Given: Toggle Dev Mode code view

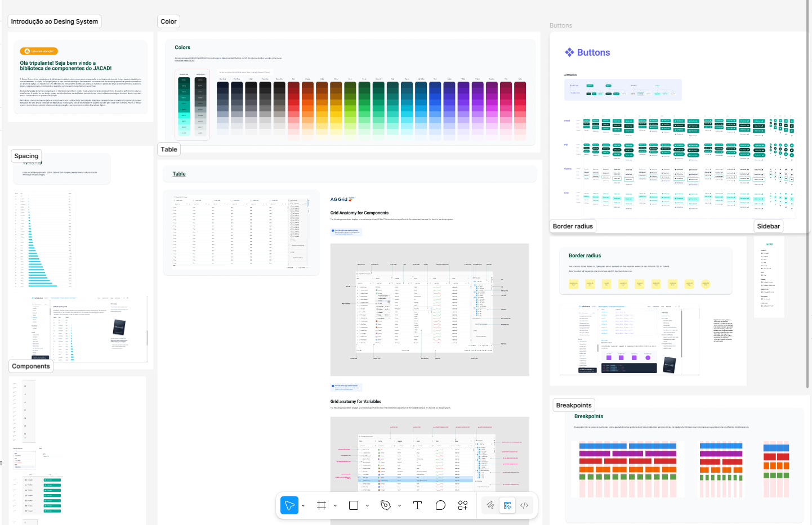Looking at the screenshot, I should point(524,505).
